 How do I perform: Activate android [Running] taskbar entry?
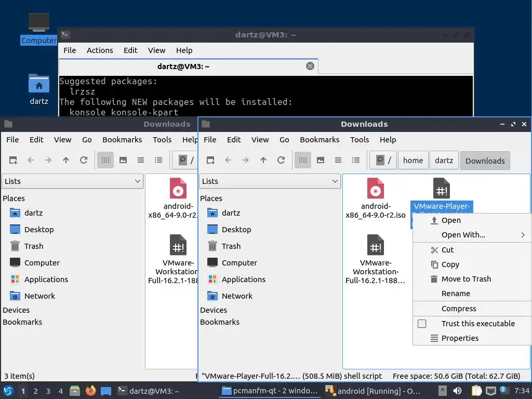(x=373, y=391)
